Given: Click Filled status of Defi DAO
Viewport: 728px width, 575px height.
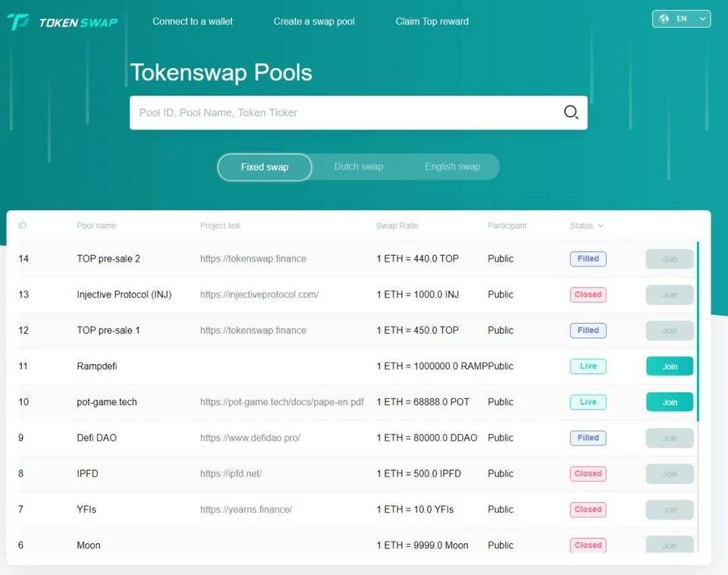Looking at the screenshot, I should 588,438.
